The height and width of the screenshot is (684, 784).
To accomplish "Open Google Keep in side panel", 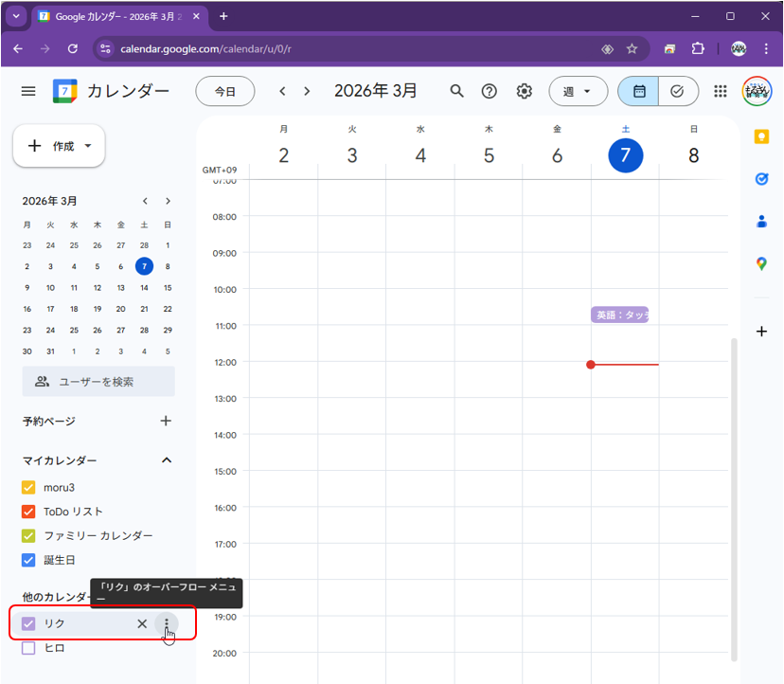I will tap(761, 136).
